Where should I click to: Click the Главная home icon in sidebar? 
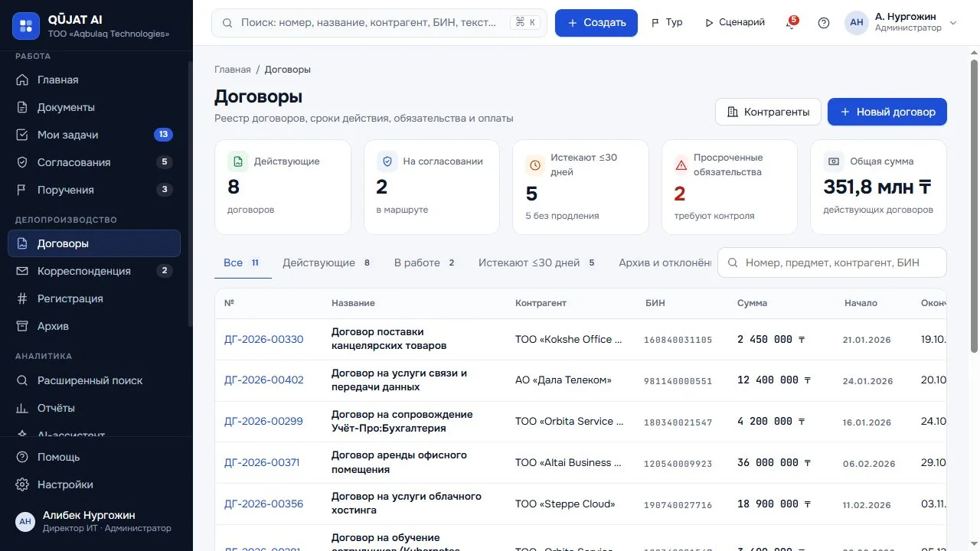[22, 80]
